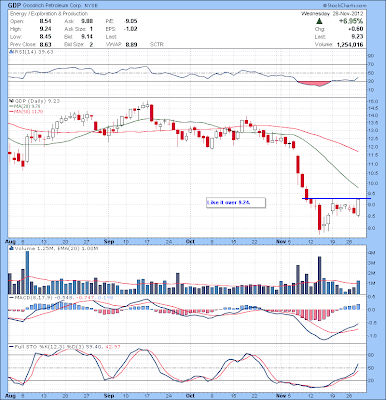
Task: Click the +6.95% percent change value
Action: tap(351, 21)
